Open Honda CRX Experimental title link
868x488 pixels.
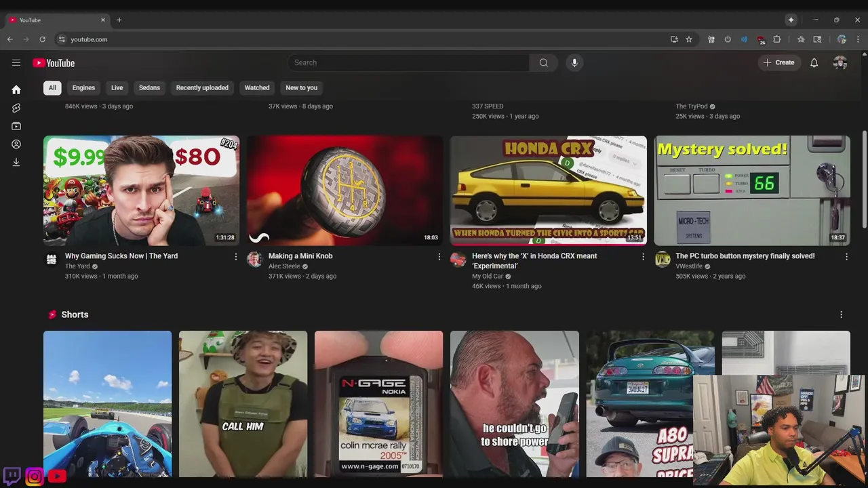click(x=534, y=261)
